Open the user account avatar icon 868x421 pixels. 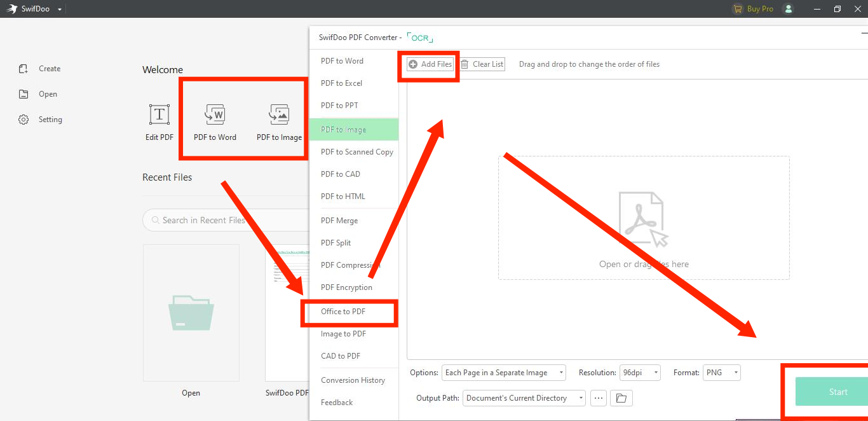[789, 9]
